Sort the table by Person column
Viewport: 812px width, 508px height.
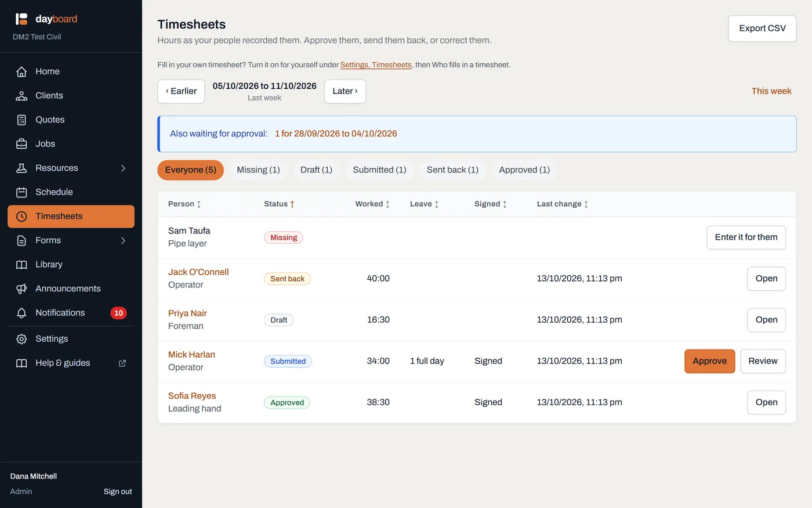coord(184,204)
